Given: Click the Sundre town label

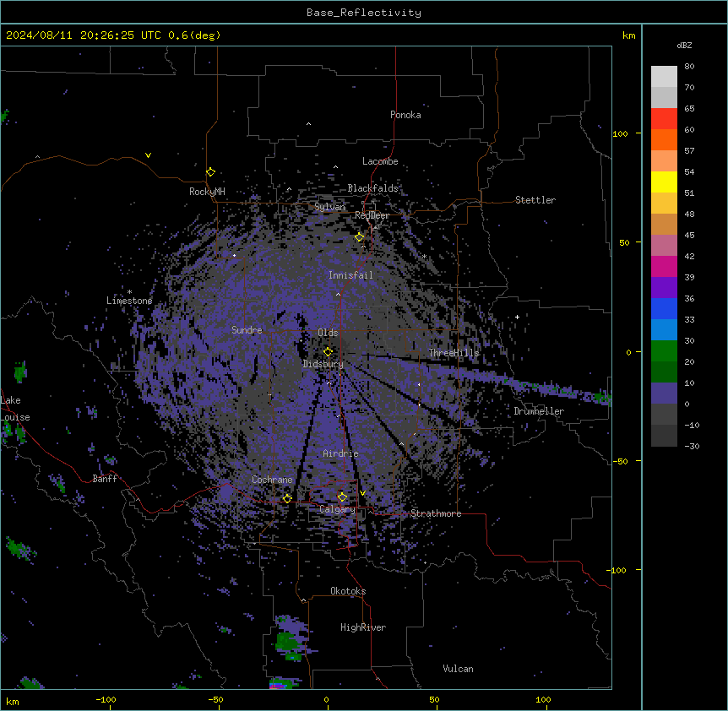Looking at the screenshot, I should pyautogui.click(x=247, y=330).
